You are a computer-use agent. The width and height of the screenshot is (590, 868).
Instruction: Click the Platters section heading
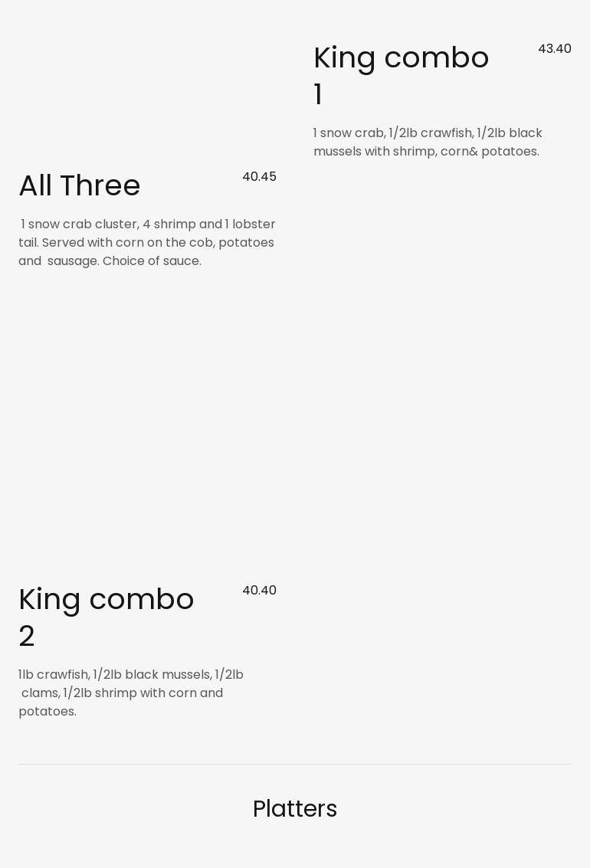click(x=295, y=809)
